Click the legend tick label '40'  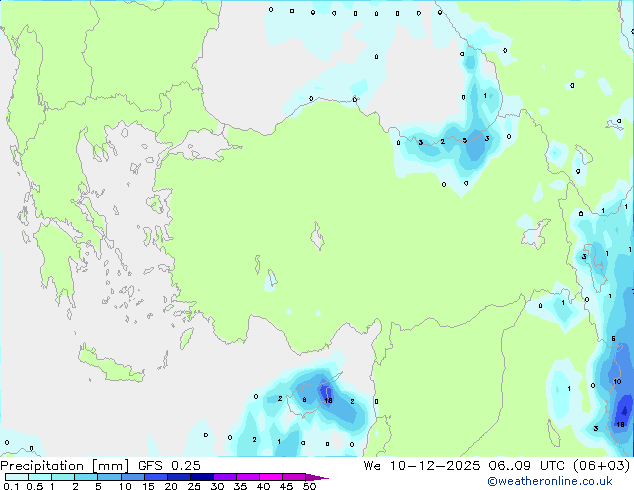point(263,486)
